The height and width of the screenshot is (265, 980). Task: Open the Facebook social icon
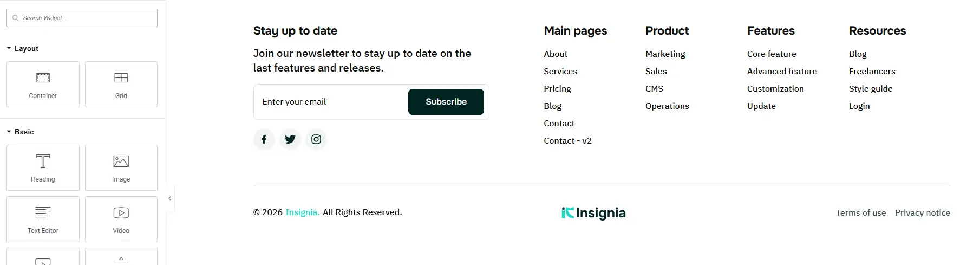(x=264, y=139)
